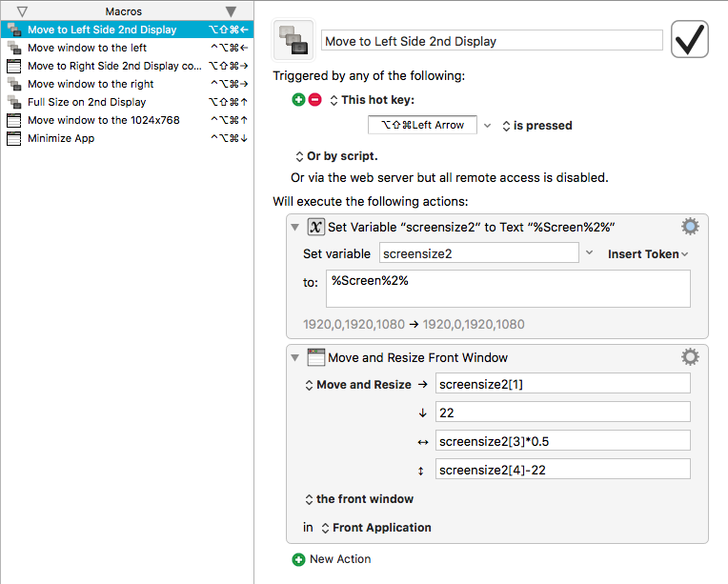Click the green New Action plus icon
The image size is (728, 584).
298,559
